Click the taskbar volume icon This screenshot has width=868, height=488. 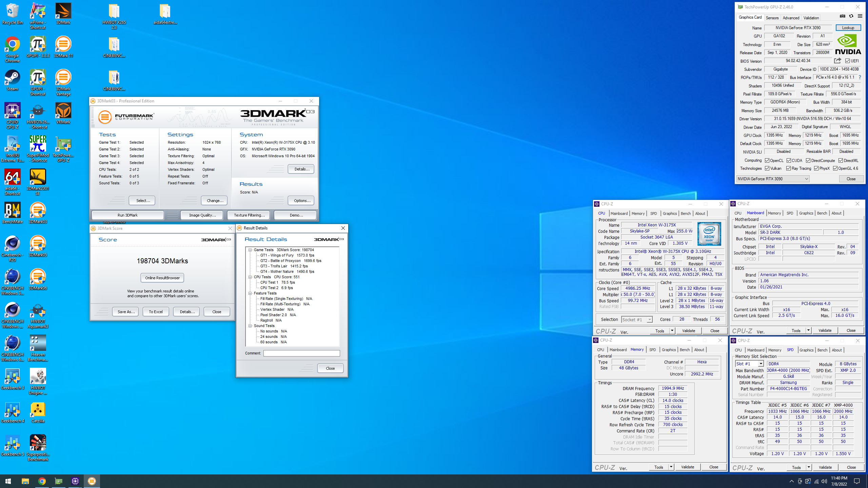[824, 481]
